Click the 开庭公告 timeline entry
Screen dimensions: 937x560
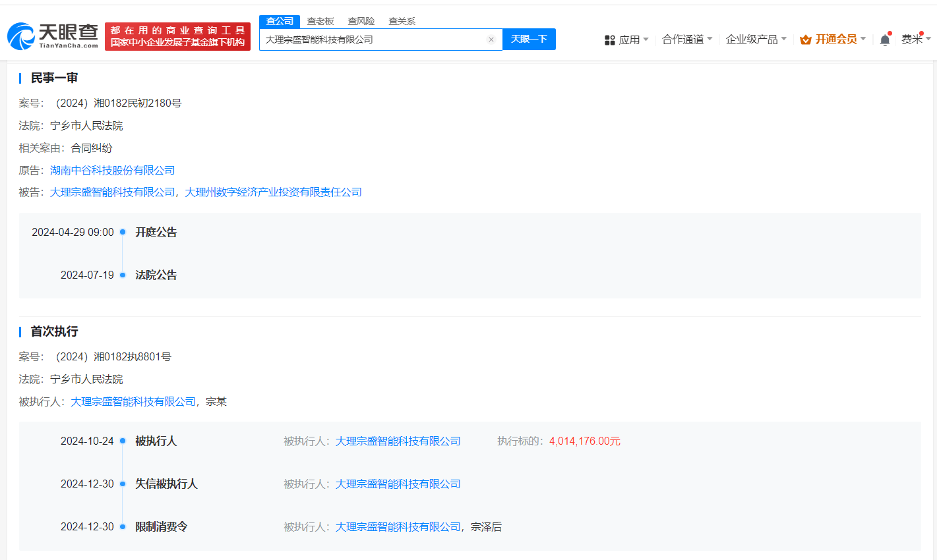click(x=156, y=232)
